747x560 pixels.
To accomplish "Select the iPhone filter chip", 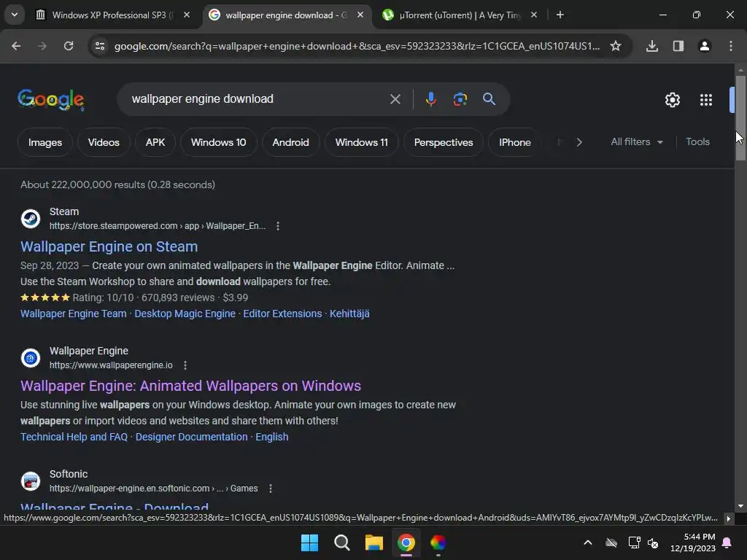I will (x=515, y=142).
